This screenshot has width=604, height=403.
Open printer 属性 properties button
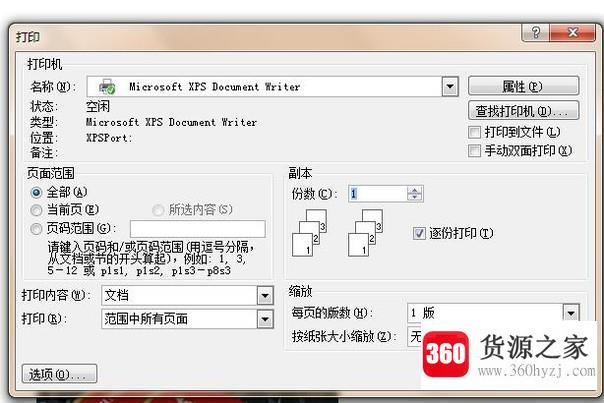[523, 86]
